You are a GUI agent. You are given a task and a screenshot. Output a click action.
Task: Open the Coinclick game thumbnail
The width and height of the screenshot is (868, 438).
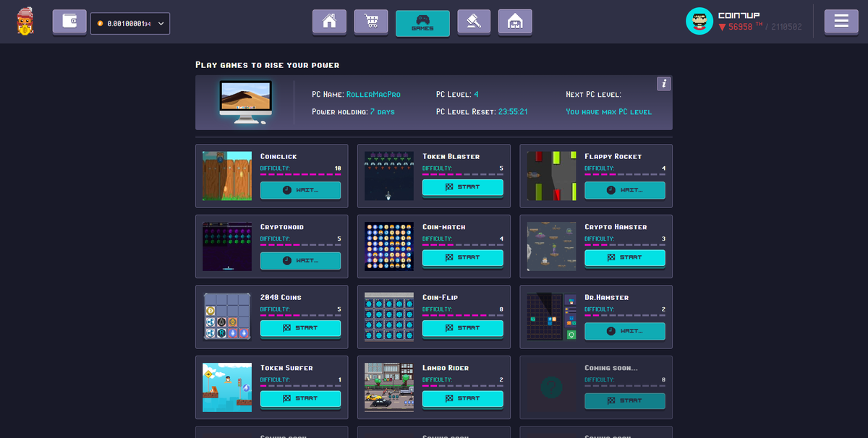coord(227,176)
